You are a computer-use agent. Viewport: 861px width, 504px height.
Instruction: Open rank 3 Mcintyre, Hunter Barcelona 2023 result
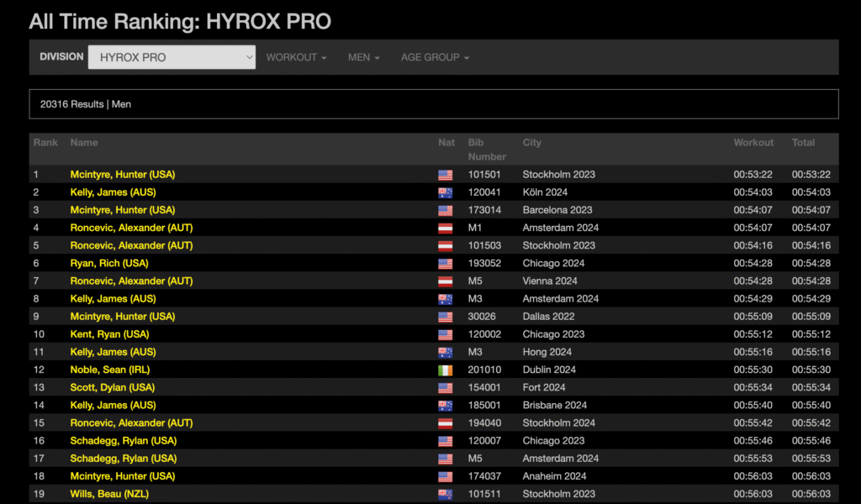(123, 210)
